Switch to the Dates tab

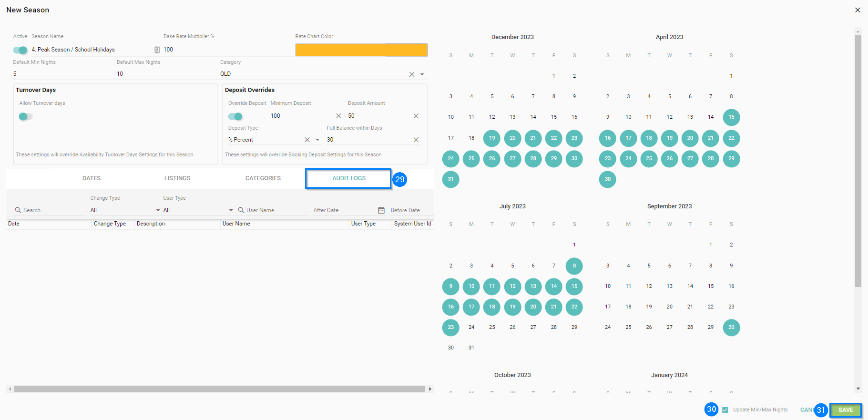pos(92,178)
